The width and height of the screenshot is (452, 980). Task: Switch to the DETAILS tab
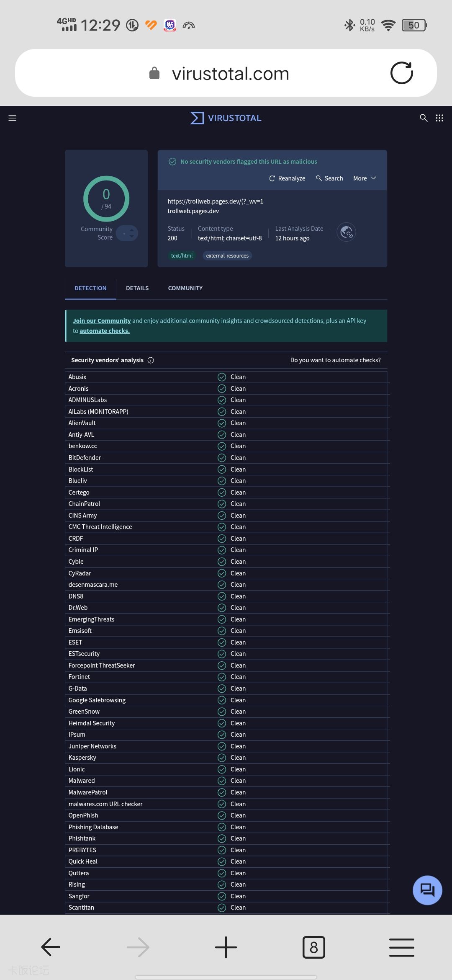click(x=137, y=288)
